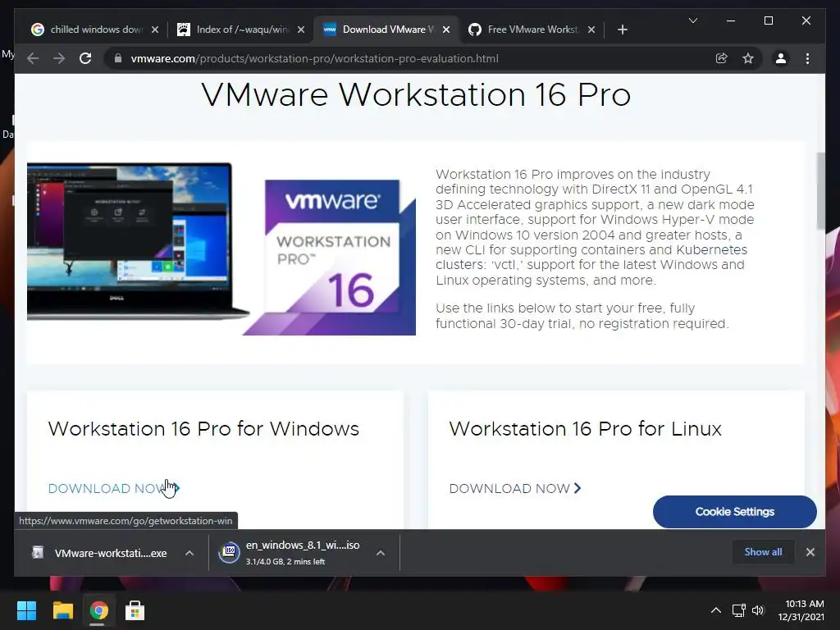
Task: Bookmark this page with the star
Action: point(748,58)
